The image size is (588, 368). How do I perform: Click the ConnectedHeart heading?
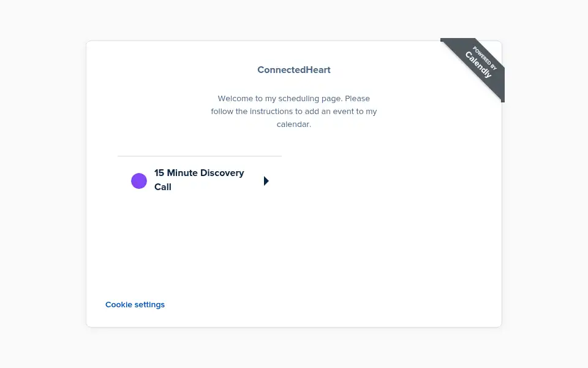(294, 70)
